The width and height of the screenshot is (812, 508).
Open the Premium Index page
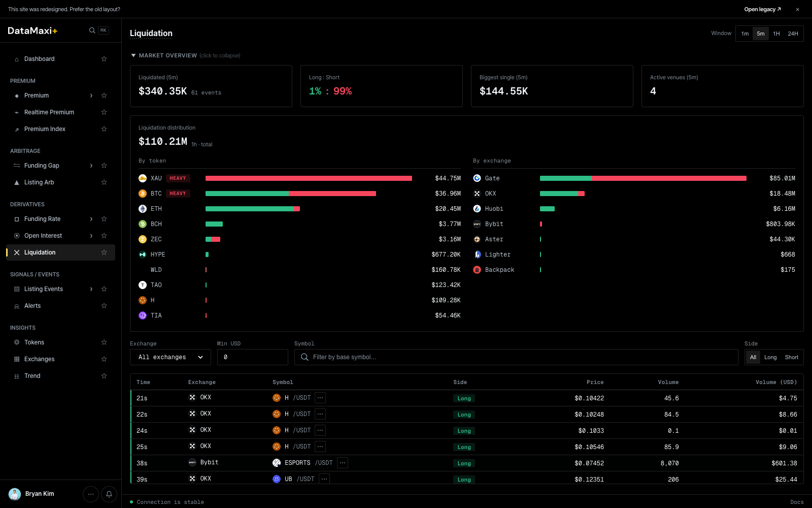[45, 129]
